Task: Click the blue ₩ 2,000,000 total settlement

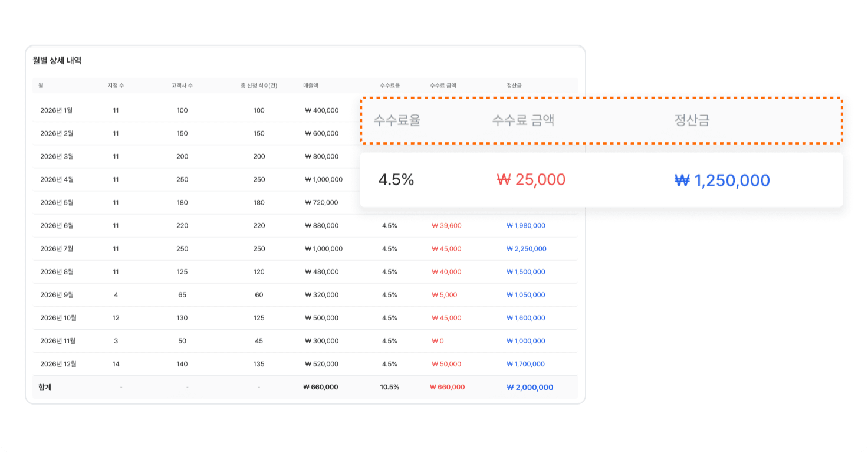Action: (x=530, y=387)
